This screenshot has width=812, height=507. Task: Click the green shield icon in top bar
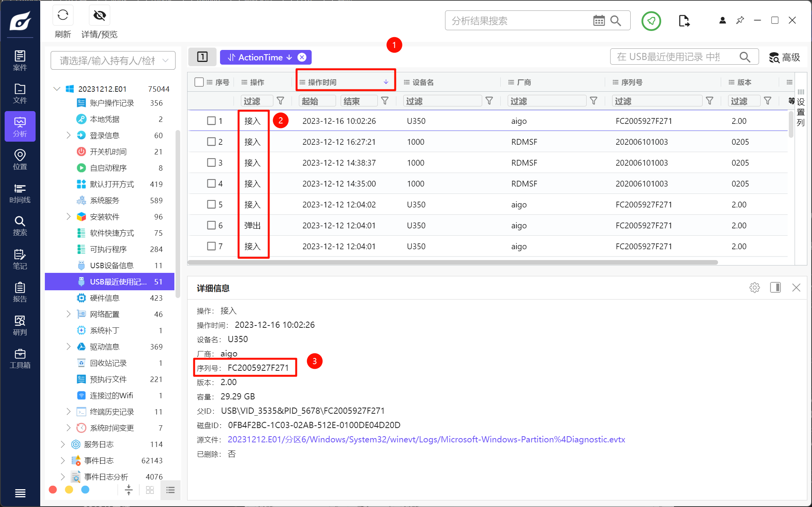click(651, 21)
